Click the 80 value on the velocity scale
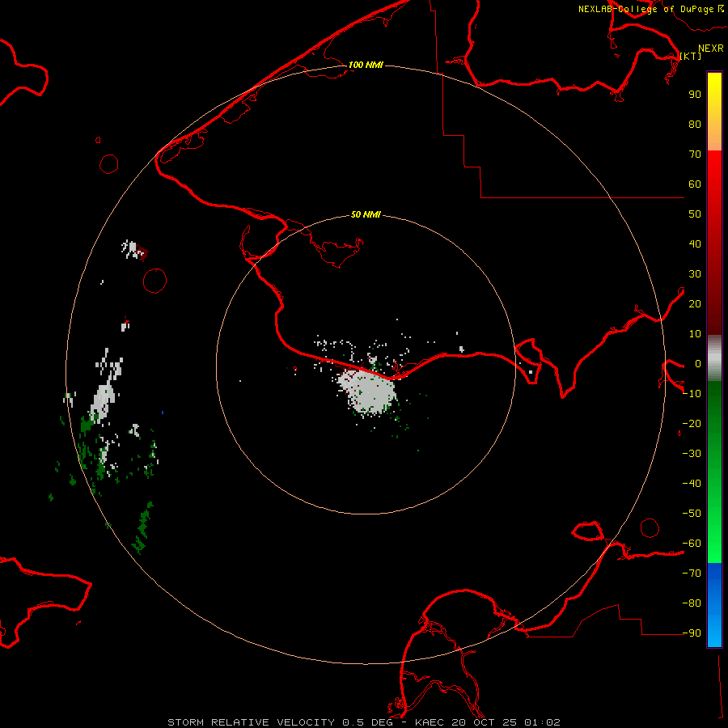This screenshot has height=728, width=728. click(x=695, y=125)
